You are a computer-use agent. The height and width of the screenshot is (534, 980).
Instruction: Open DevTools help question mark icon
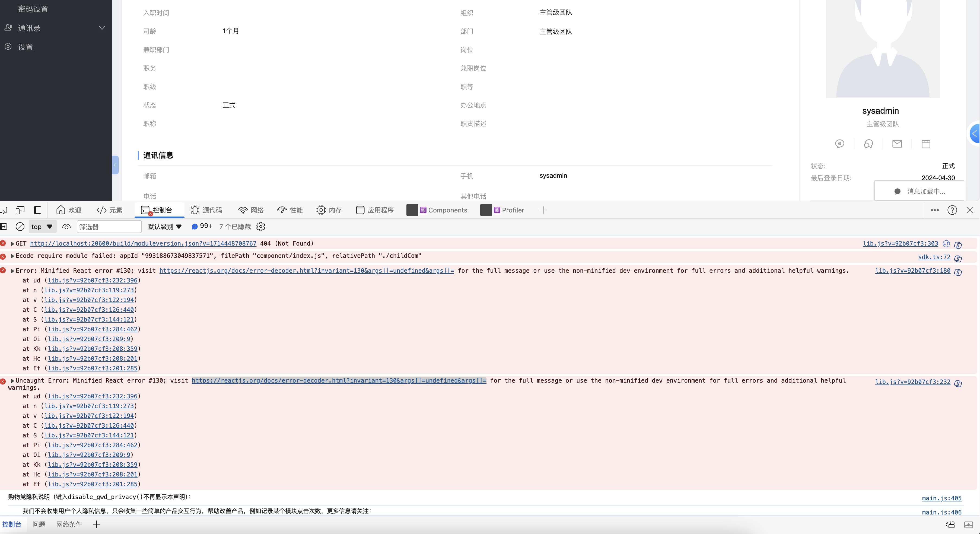click(x=952, y=210)
